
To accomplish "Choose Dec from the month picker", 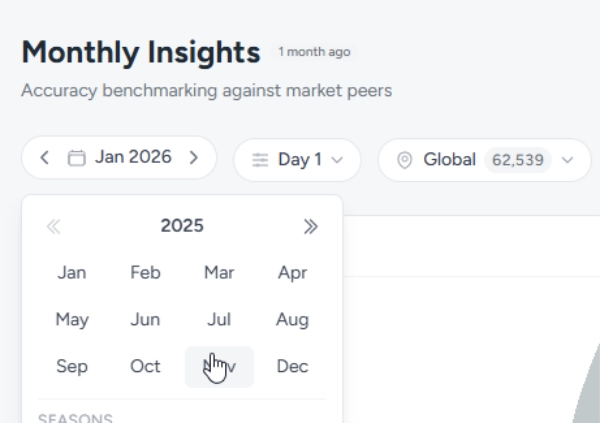I will pyautogui.click(x=292, y=367).
